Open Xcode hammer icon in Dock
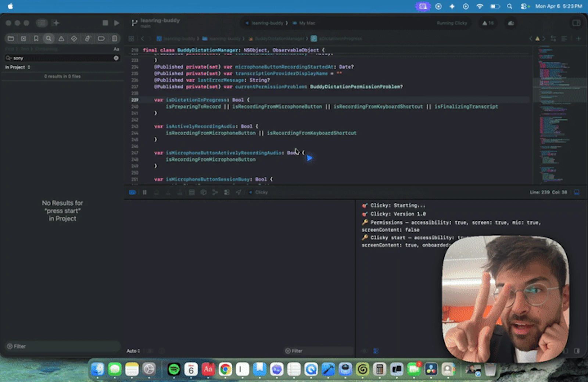Viewport: 588px width, 382px height. [x=328, y=369]
